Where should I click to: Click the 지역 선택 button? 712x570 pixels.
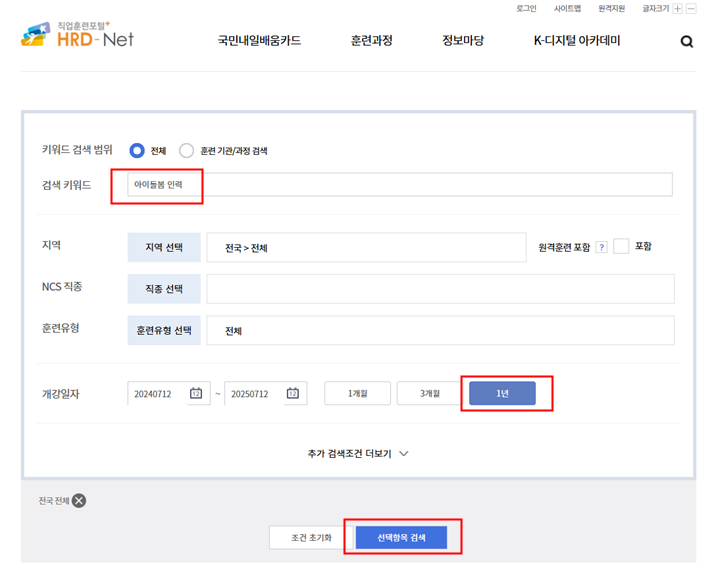click(x=164, y=248)
